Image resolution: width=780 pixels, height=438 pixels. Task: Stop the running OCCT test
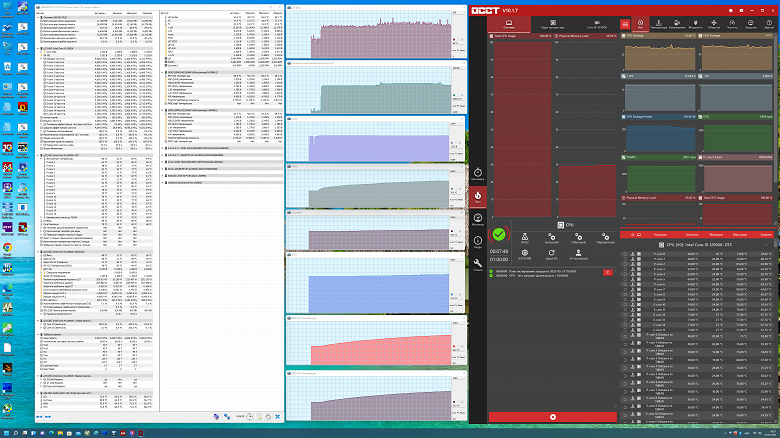coord(553,417)
